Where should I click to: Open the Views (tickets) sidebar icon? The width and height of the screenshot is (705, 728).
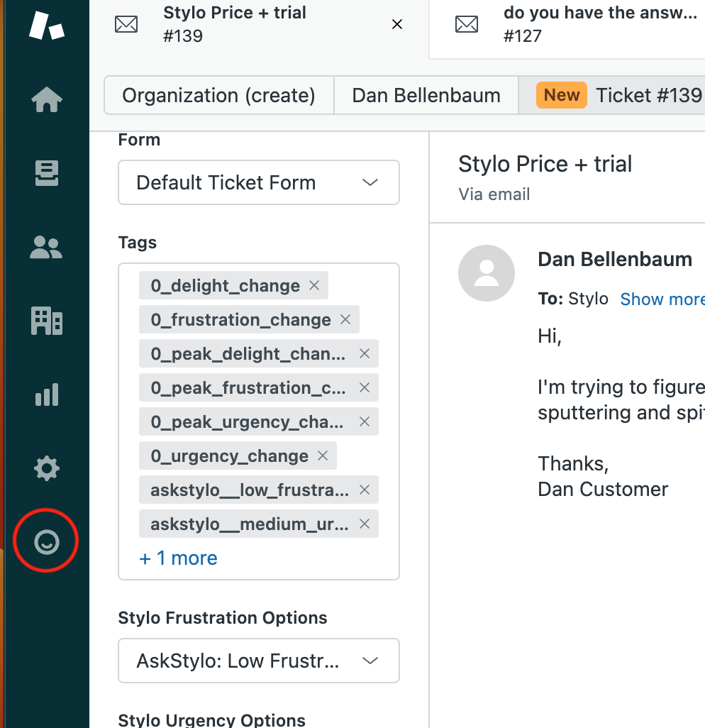tap(46, 173)
